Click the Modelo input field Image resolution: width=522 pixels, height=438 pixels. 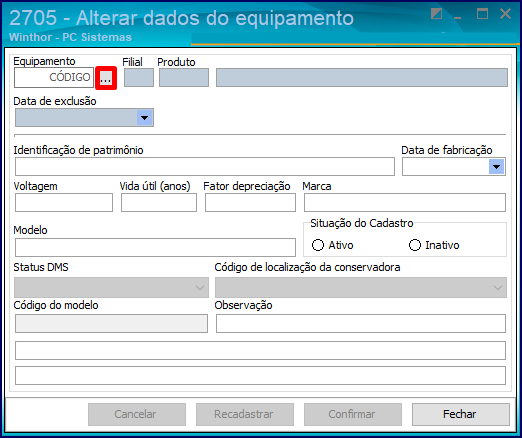(155, 247)
